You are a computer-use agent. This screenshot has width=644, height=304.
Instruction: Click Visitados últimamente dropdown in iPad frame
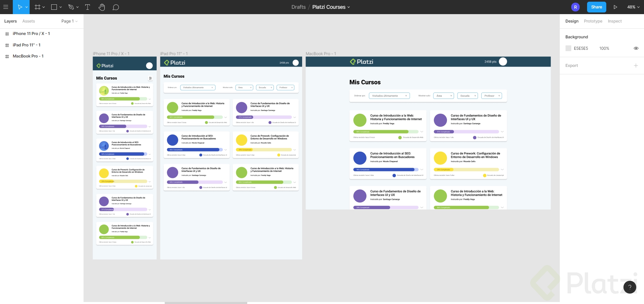pos(198,87)
